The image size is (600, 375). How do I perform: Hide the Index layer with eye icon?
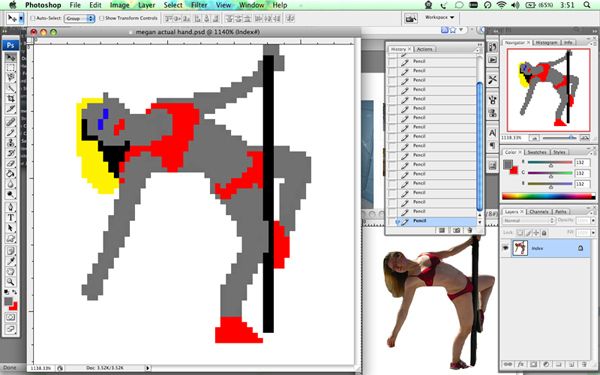[505, 248]
